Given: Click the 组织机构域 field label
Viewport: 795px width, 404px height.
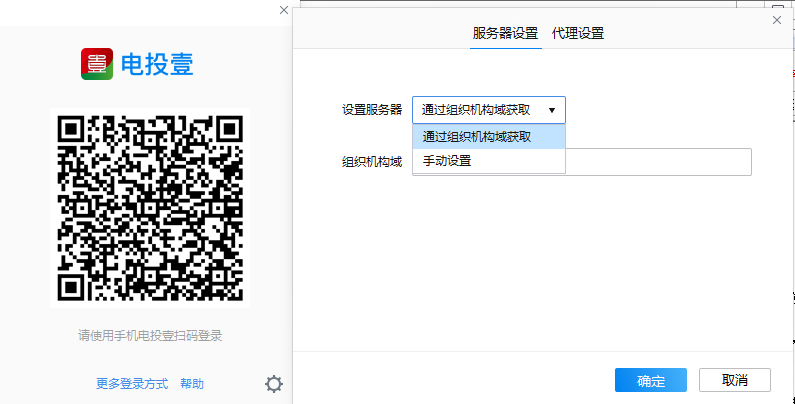Looking at the screenshot, I should pyautogui.click(x=371, y=162).
